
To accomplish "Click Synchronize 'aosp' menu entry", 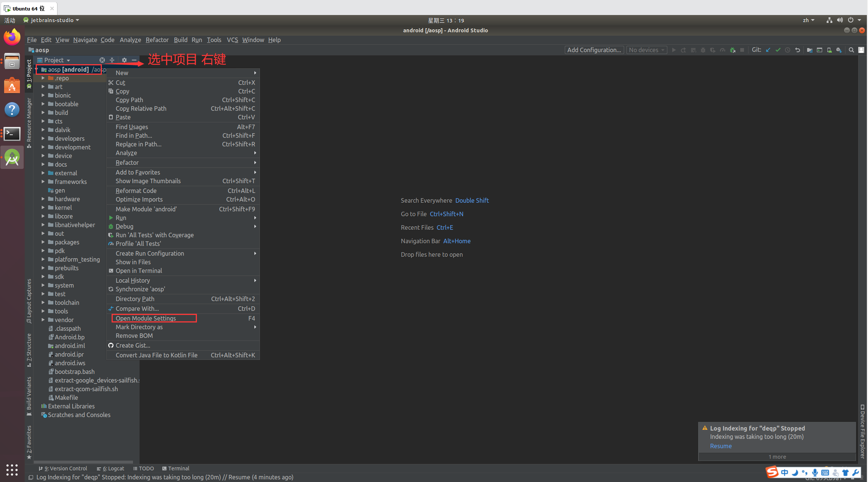I will (x=183, y=289).
